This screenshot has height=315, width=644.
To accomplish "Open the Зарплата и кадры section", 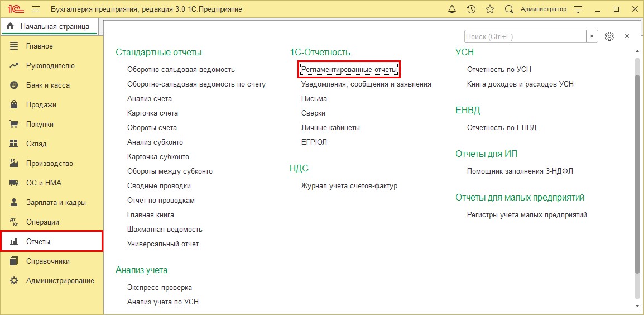I will pyautogui.click(x=52, y=202).
